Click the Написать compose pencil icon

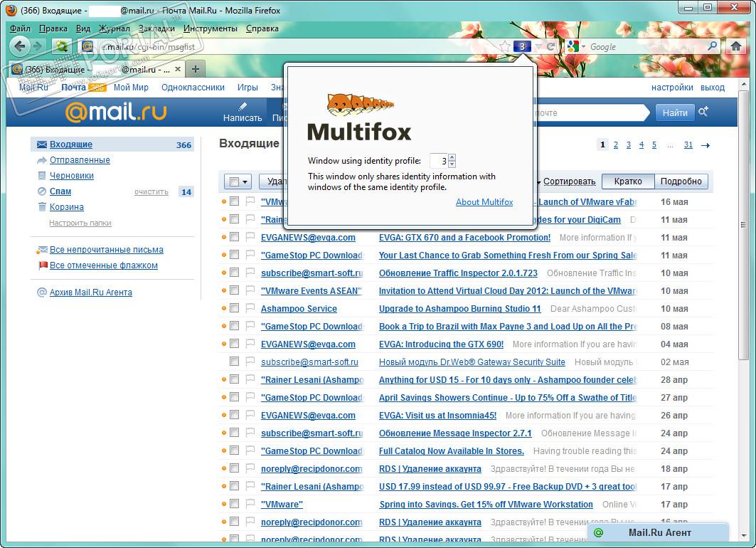click(243, 106)
